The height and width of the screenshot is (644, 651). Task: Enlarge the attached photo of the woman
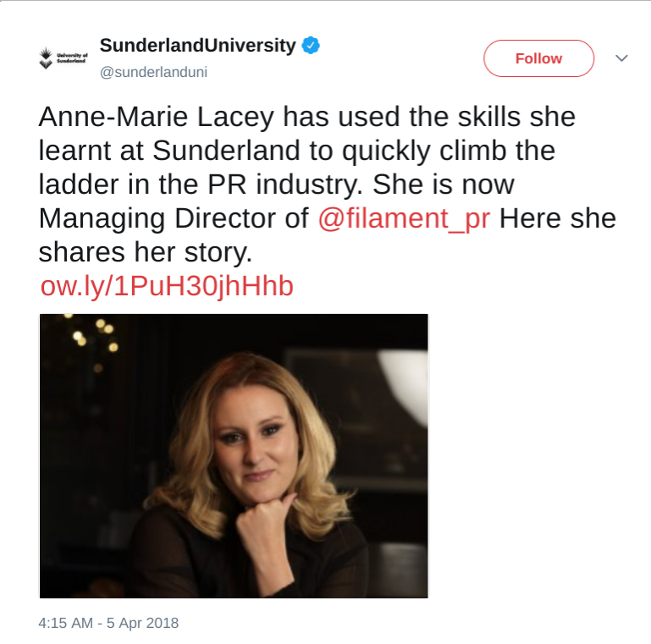point(234,455)
